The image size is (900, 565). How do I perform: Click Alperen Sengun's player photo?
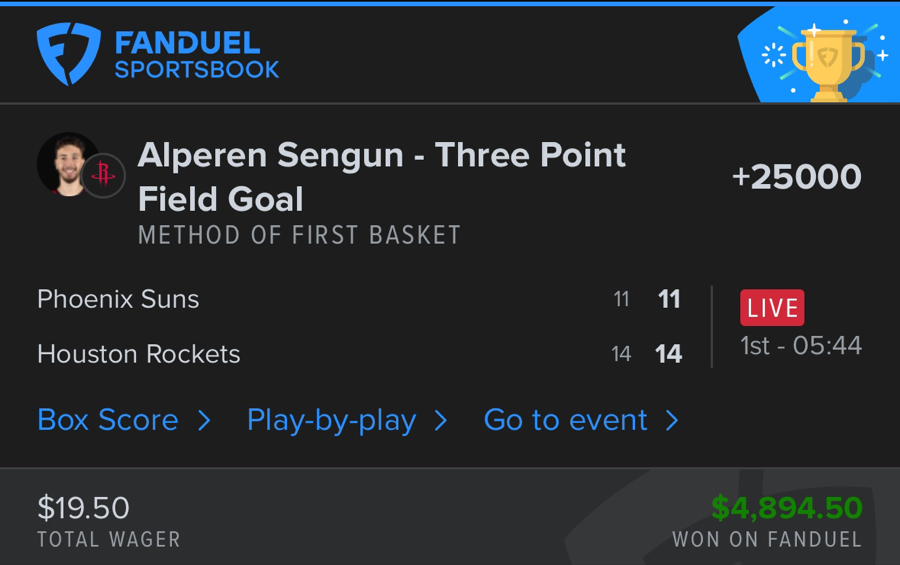(67, 164)
